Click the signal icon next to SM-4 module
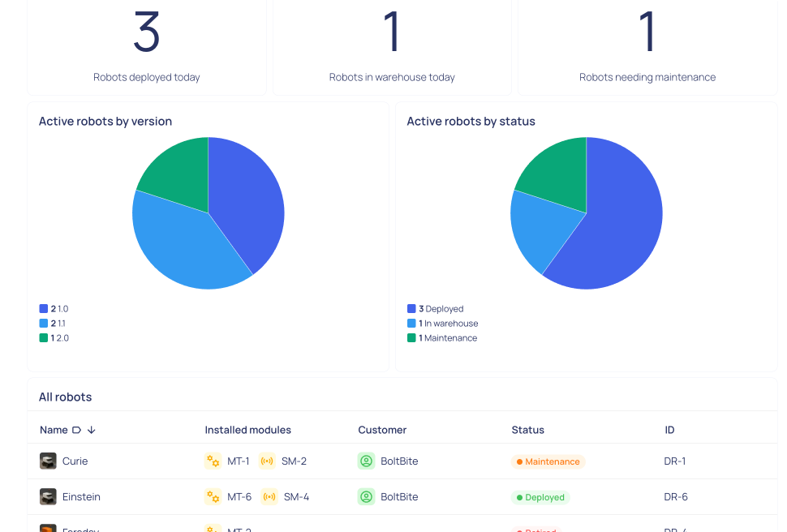Screen dimensions: 787x532 click(269, 496)
